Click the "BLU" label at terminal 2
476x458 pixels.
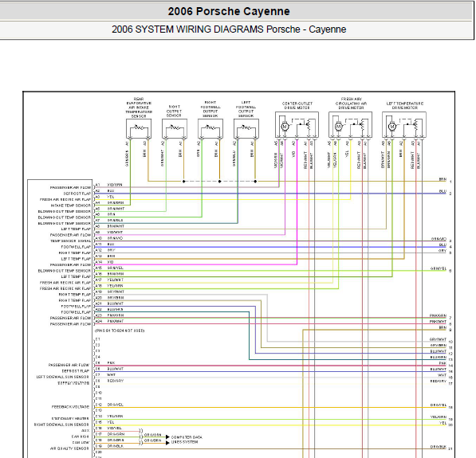(443, 191)
